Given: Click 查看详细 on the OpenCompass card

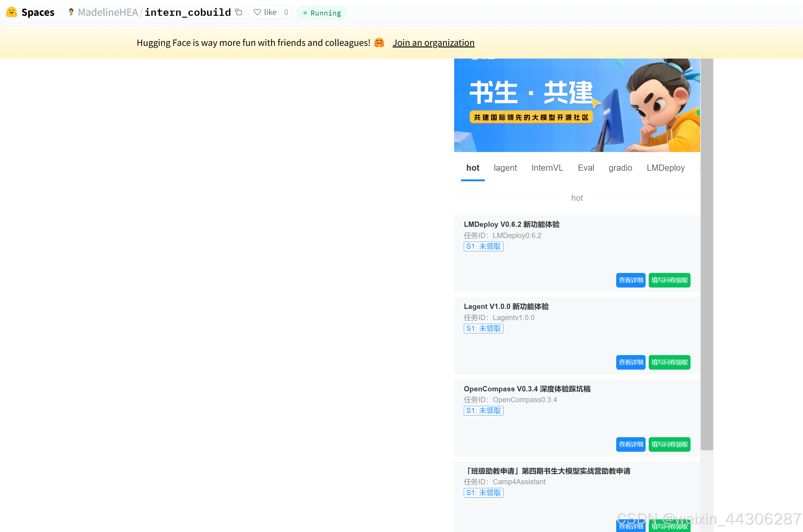Looking at the screenshot, I should [x=630, y=444].
